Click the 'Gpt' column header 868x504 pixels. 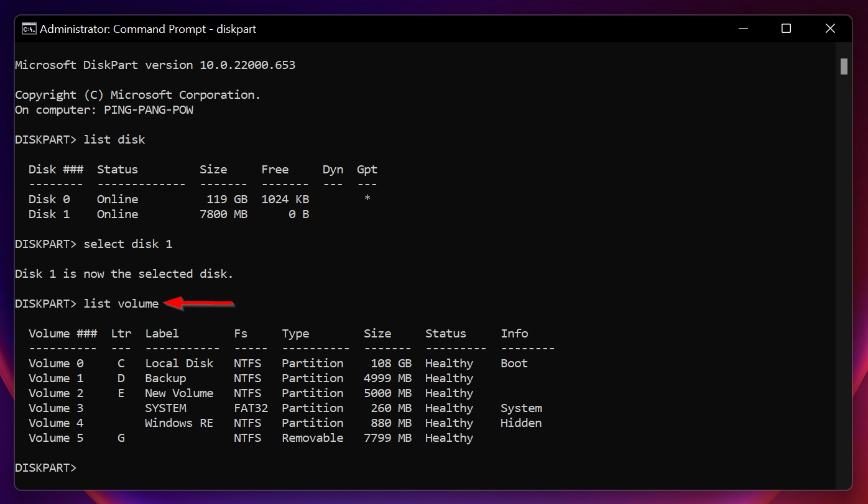pyautogui.click(x=367, y=170)
